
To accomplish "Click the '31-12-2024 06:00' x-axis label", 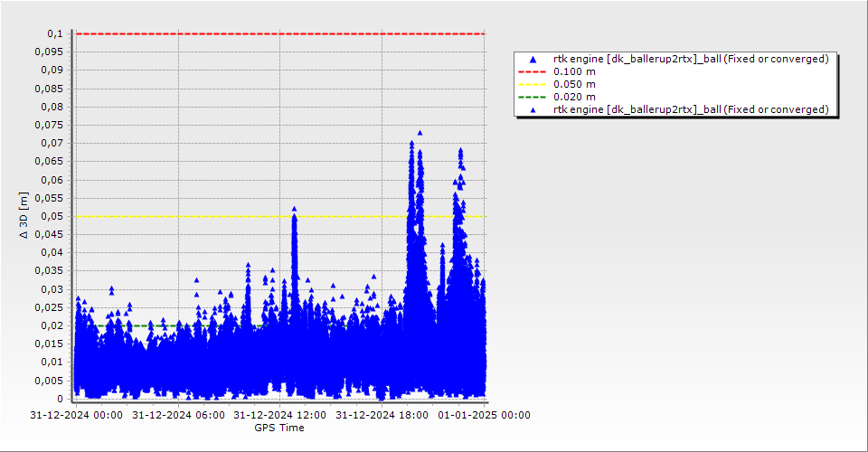I will (178, 415).
